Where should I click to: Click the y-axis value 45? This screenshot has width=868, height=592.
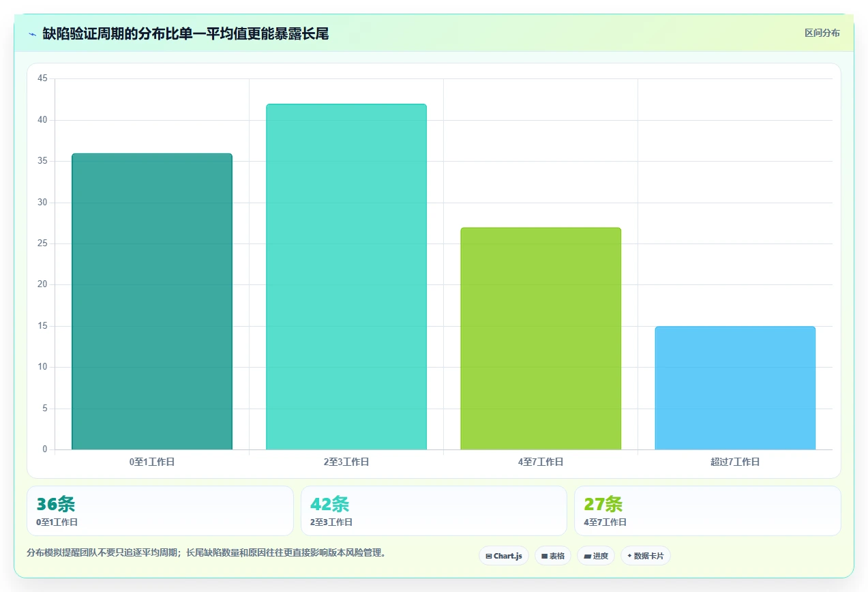pyautogui.click(x=42, y=79)
